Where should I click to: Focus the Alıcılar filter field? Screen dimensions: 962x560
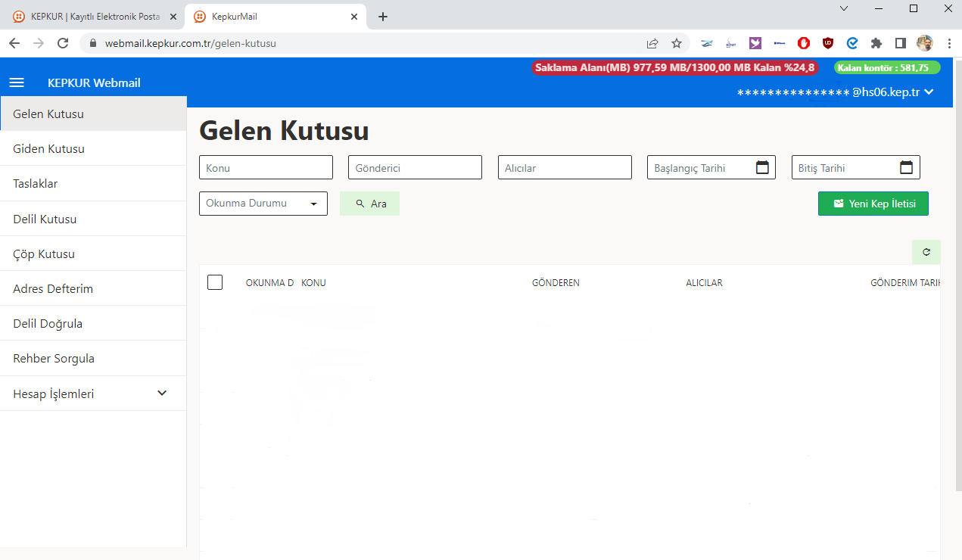click(565, 167)
